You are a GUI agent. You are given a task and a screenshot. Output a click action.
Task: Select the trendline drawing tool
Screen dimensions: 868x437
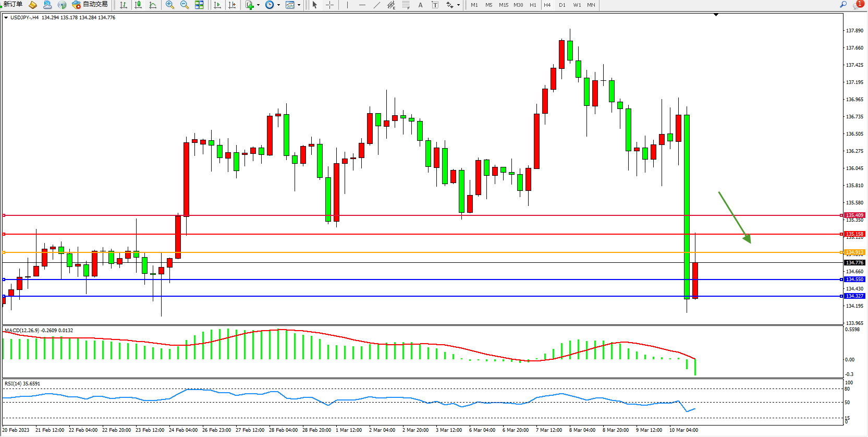(377, 5)
